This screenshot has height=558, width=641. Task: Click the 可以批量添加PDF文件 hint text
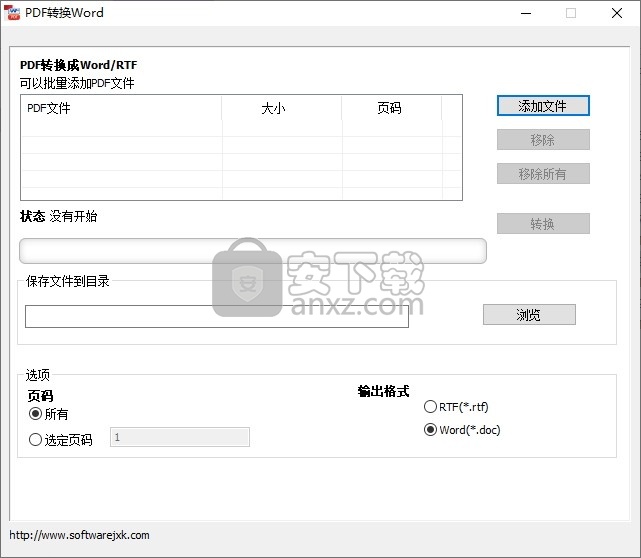[x=77, y=83]
